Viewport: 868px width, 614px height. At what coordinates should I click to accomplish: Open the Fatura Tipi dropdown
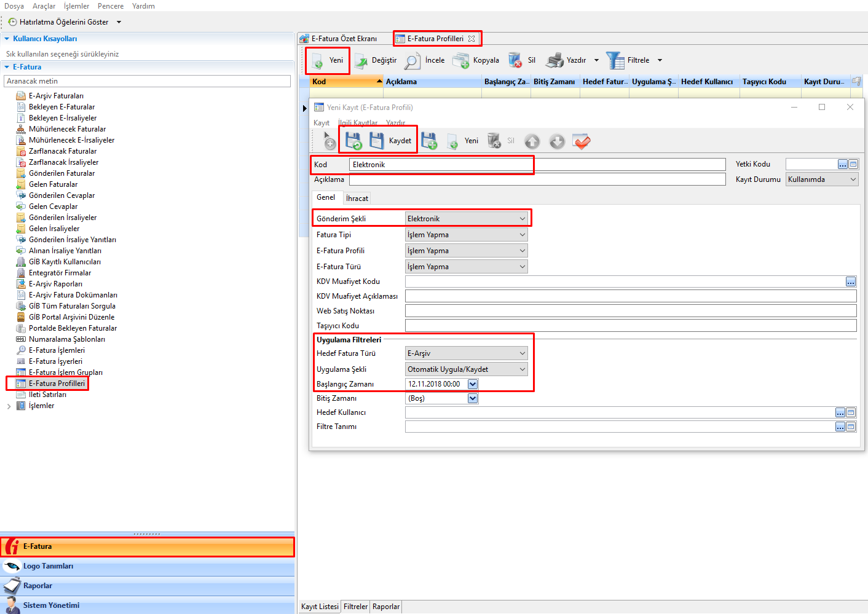522,235
